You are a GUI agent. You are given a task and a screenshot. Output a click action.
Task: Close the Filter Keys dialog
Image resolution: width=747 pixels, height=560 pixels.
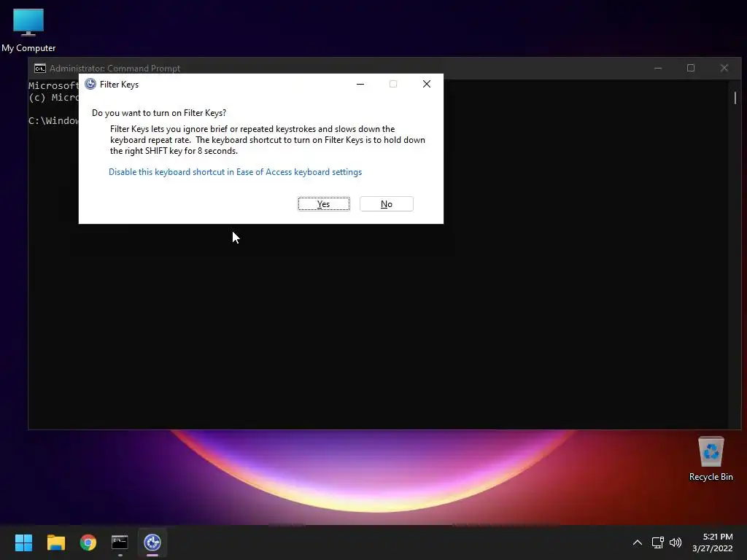tap(426, 84)
